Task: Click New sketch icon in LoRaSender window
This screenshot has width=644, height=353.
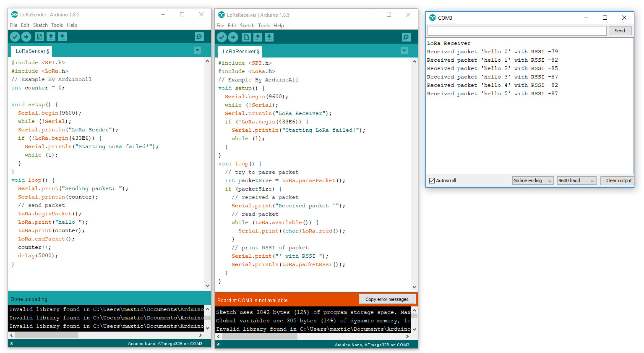Action: 39,37
